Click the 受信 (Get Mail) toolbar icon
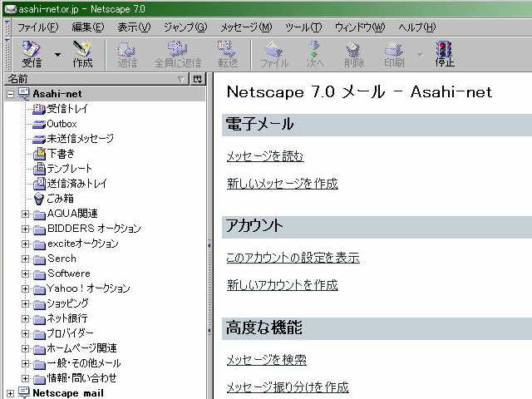 point(32,54)
